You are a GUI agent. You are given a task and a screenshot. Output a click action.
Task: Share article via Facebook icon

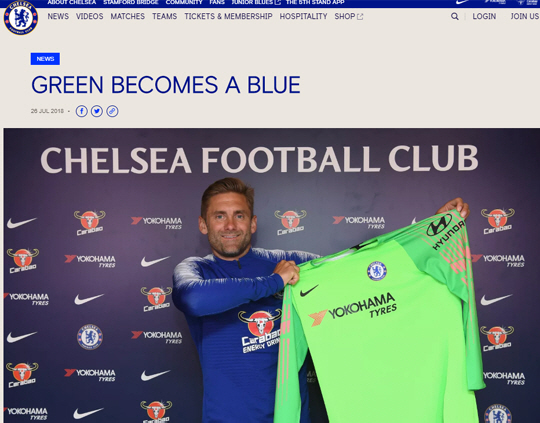pos(82,111)
